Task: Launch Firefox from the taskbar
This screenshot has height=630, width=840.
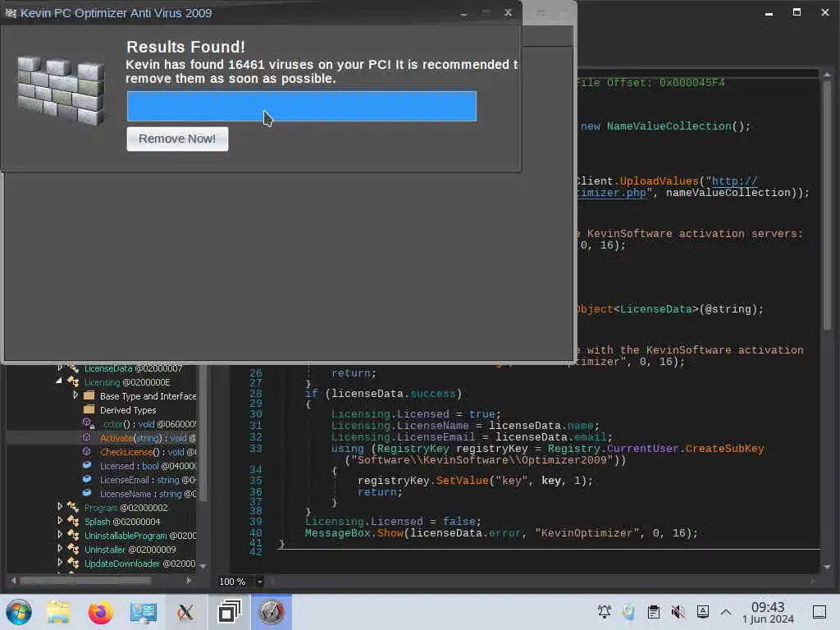Action: click(100, 612)
